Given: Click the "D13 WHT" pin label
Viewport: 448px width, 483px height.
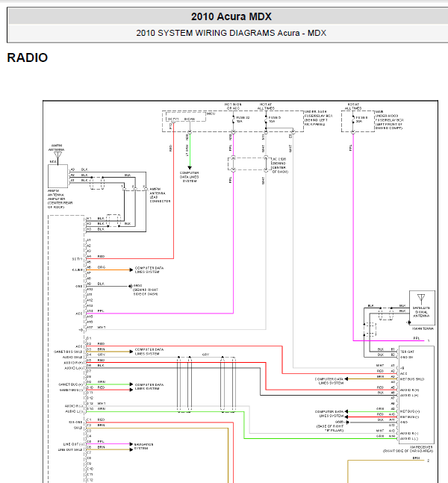Looking at the screenshot, I should coord(96,403).
